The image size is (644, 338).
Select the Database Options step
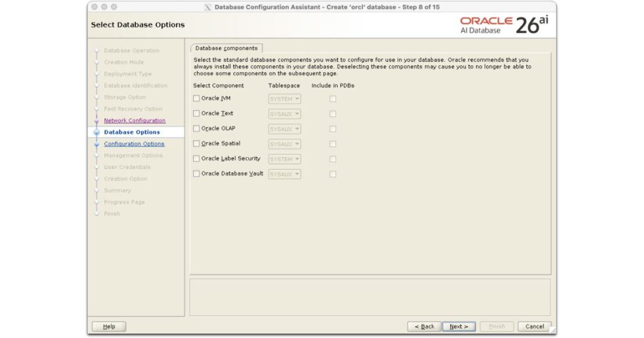coord(132,132)
